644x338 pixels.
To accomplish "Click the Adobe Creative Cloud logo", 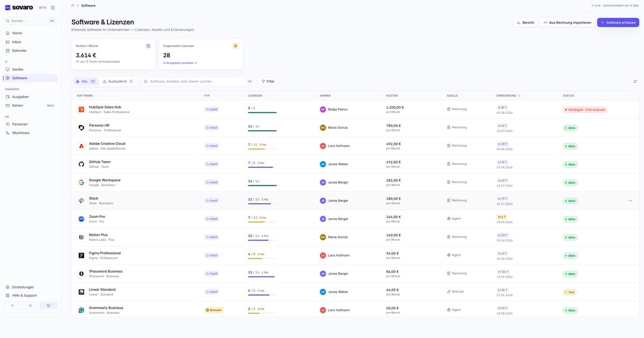I will click(82, 146).
